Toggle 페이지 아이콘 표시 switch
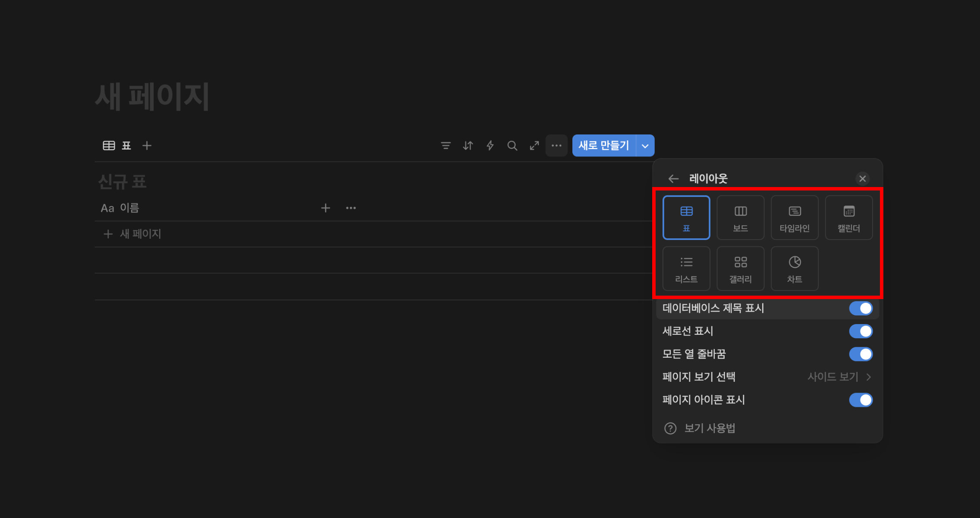This screenshot has height=518, width=980. coord(861,400)
